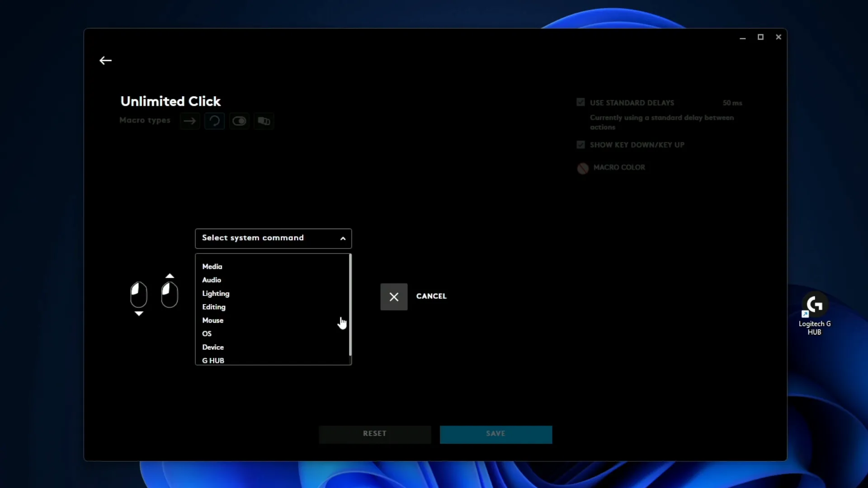Click the RESET button
The width and height of the screenshot is (868, 488).
coord(375,434)
